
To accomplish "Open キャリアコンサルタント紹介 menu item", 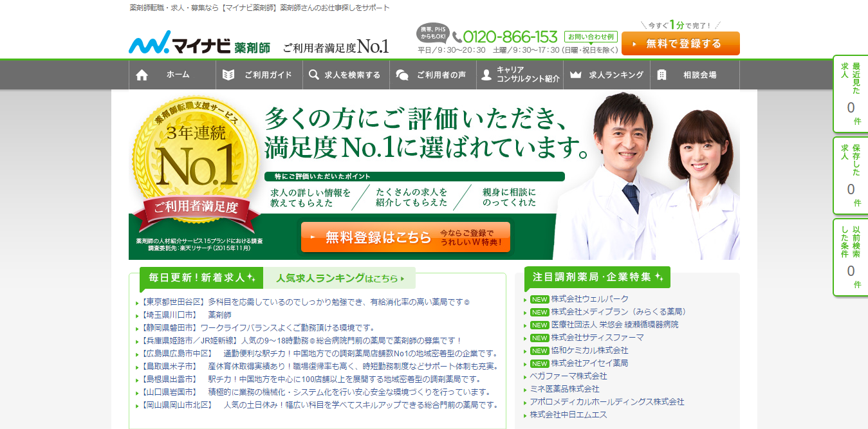I will pyautogui.click(x=520, y=75).
